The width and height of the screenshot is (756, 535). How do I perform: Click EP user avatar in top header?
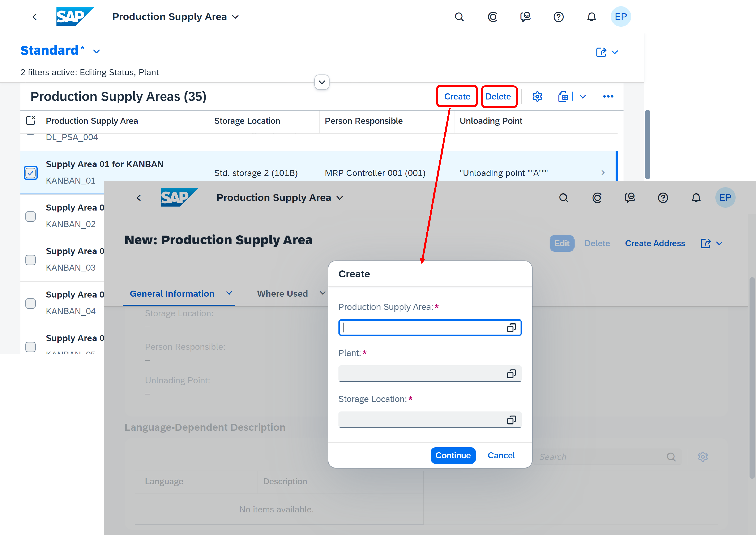pyautogui.click(x=620, y=17)
